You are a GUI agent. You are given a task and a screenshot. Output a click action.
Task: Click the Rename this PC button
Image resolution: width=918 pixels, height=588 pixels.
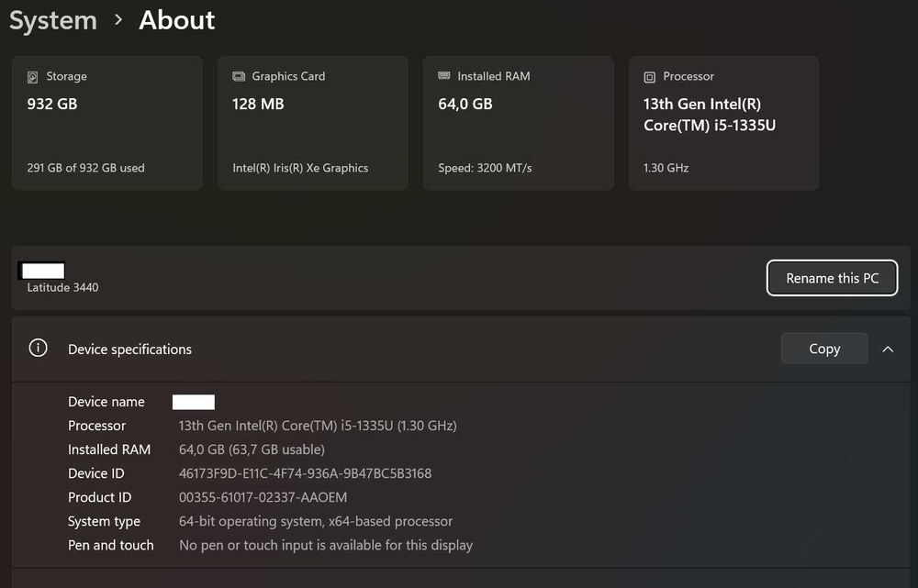(x=832, y=278)
